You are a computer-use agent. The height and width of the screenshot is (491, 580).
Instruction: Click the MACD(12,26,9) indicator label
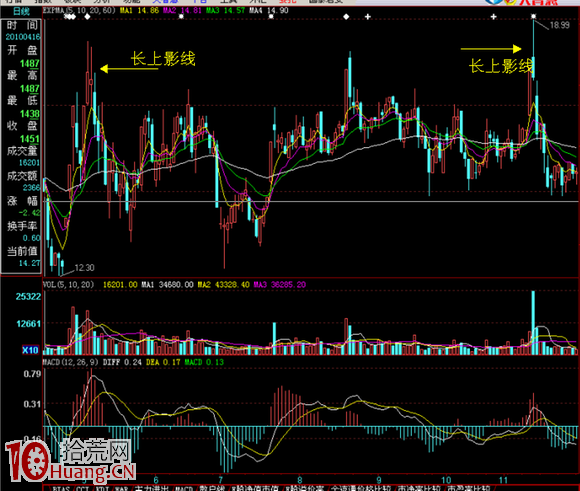click(71, 362)
